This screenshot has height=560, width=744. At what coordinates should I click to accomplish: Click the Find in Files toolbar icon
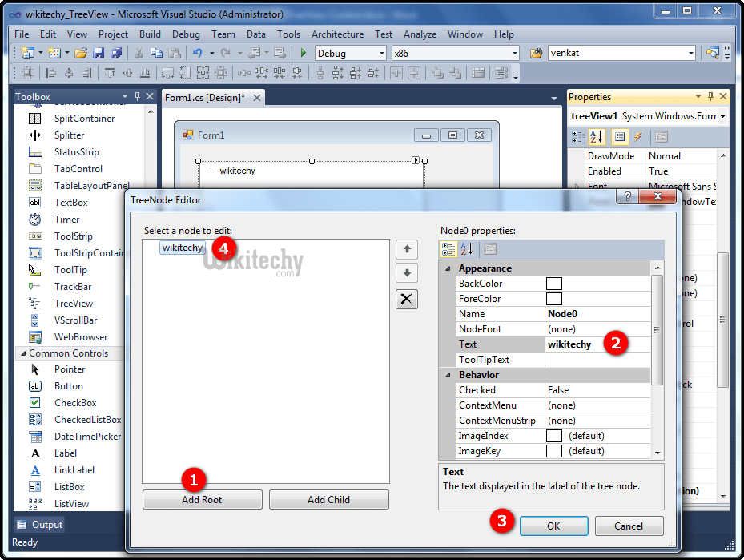[x=536, y=53]
